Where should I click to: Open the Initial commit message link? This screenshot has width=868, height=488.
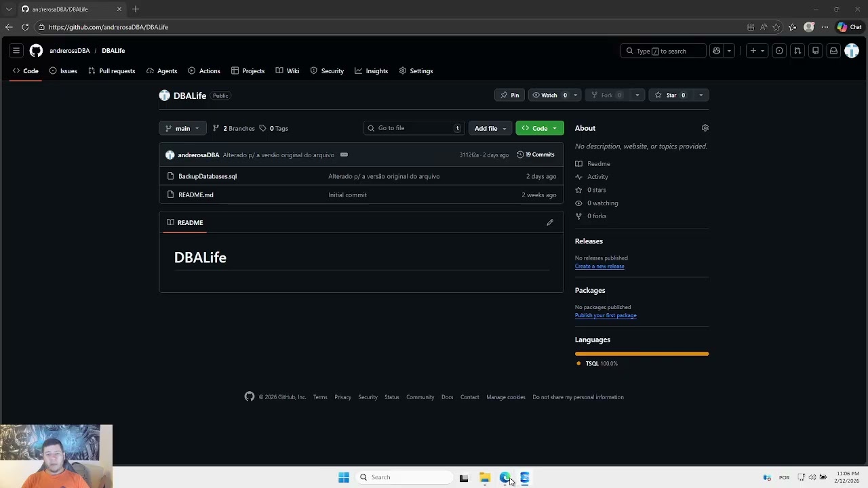[x=347, y=195]
